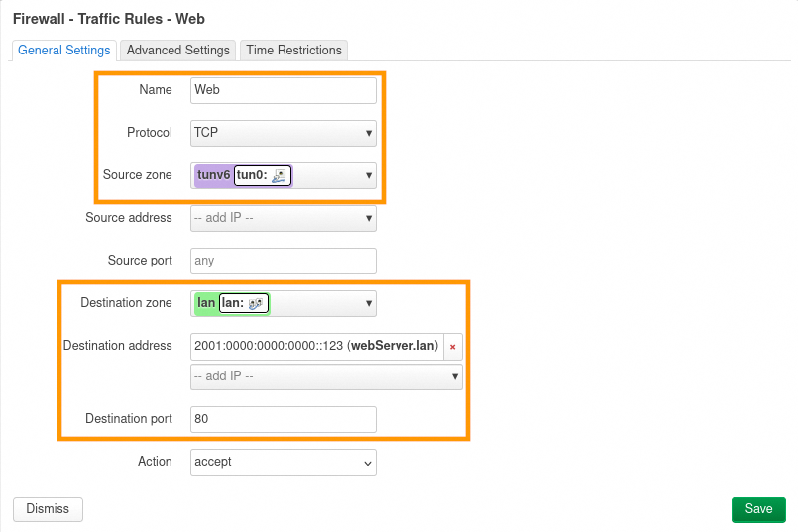
Task: Click the tun0 interface icon in Source zone
Action: pos(279,175)
